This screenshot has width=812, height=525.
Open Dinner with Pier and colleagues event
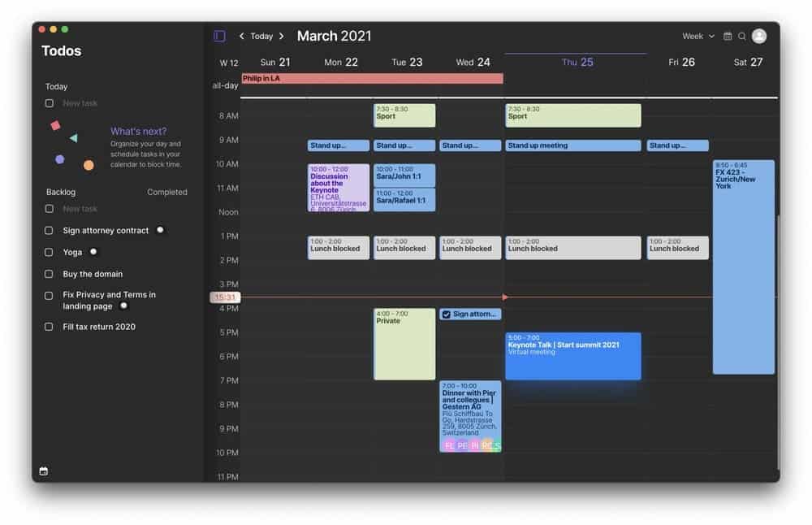(x=470, y=417)
